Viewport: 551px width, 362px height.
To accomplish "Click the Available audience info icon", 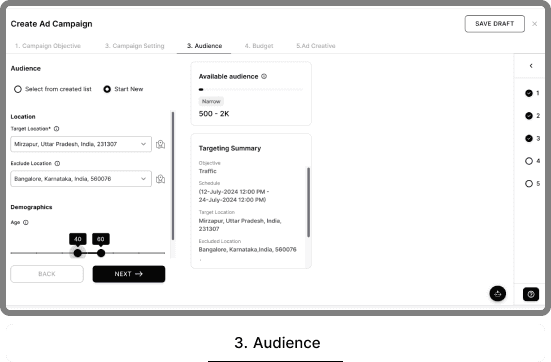I will coord(264,76).
